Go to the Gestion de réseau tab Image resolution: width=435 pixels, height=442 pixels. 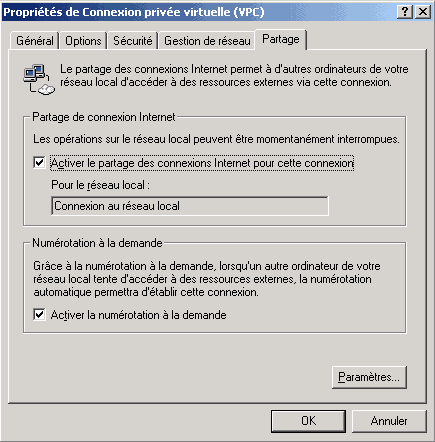pyautogui.click(x=207, y=41)
